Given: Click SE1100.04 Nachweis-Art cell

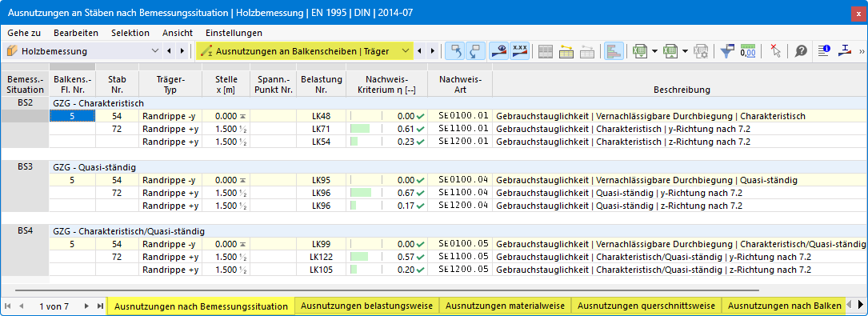Looking at the screenshot, I should [460, 193].
